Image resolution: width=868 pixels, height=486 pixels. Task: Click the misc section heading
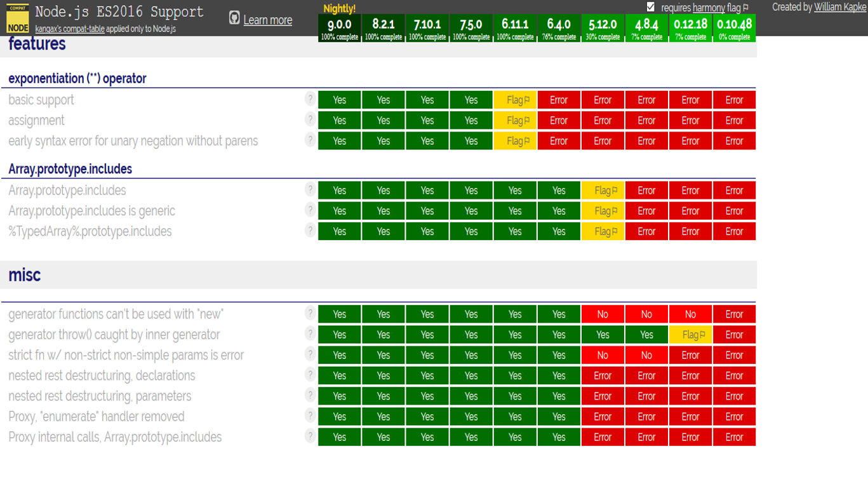click(25, 274)
